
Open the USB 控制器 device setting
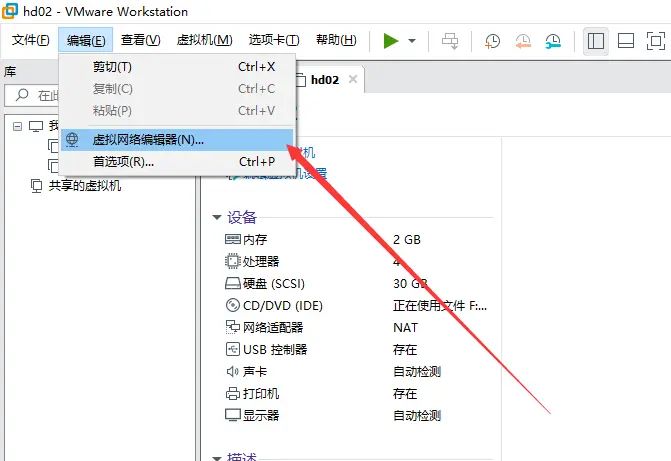coord(275,350)
